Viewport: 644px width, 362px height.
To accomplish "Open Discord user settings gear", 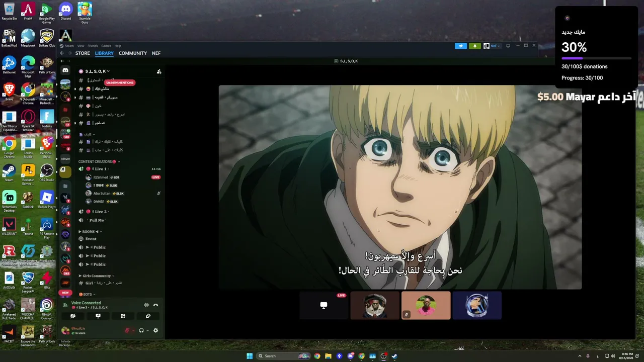I will pyautogui.click(x=155, y=330).
